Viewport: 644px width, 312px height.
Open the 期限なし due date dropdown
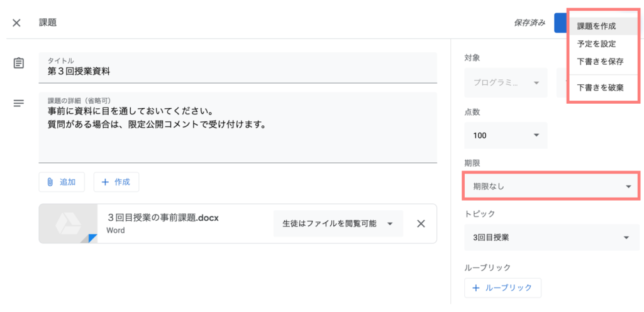(x=552, y=187)
